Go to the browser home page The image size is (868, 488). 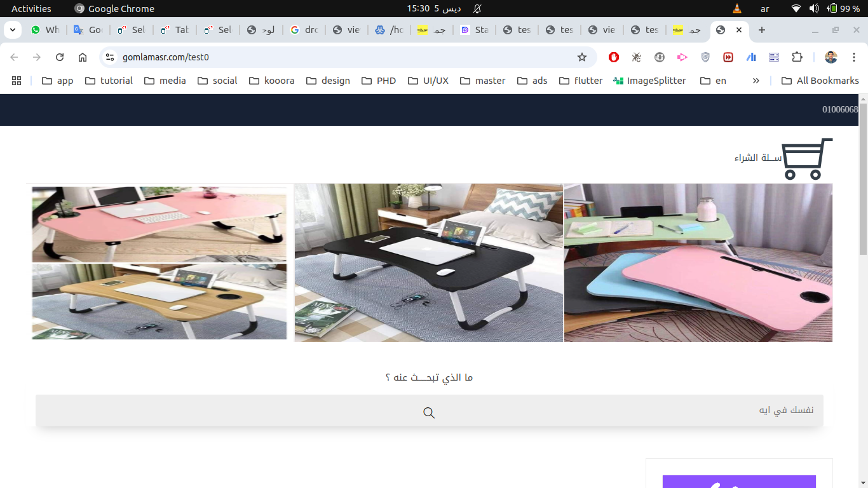(83, 57)
